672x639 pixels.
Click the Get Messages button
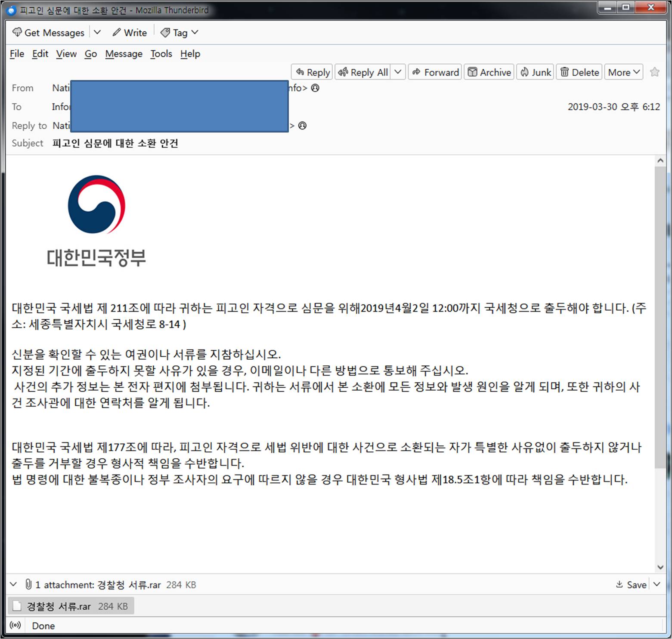tap(48, 33)
